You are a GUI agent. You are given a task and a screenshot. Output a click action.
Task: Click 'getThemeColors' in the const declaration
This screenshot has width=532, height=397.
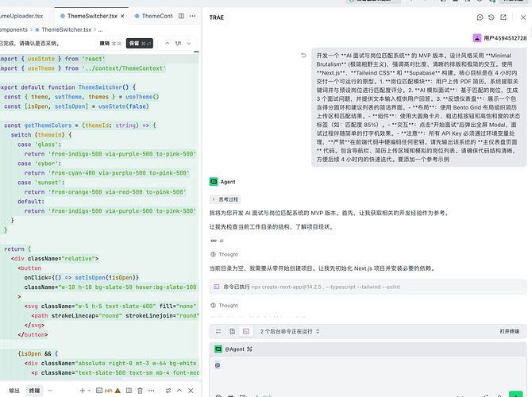(x=48, y=125)
